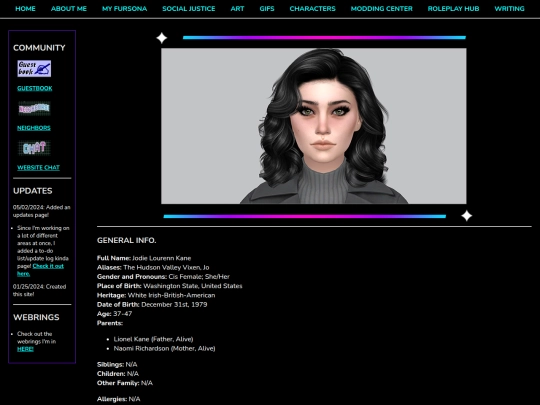Click the 'Age: 37-47' text
This screenshot has height=405, width=540.
pos(114,314)
